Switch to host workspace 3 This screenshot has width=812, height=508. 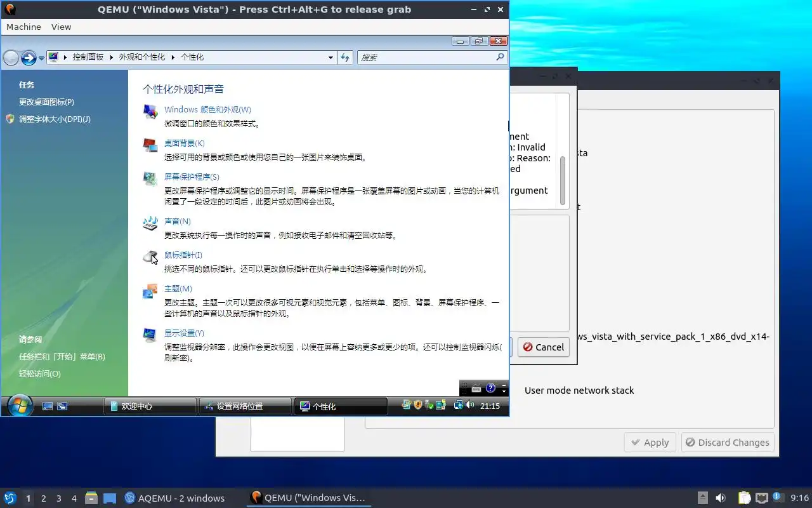[58, 498]
